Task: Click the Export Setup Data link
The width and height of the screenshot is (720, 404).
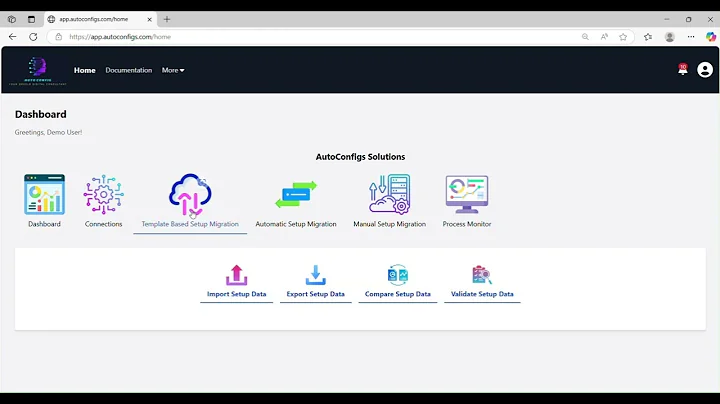Action: [315, 294]
